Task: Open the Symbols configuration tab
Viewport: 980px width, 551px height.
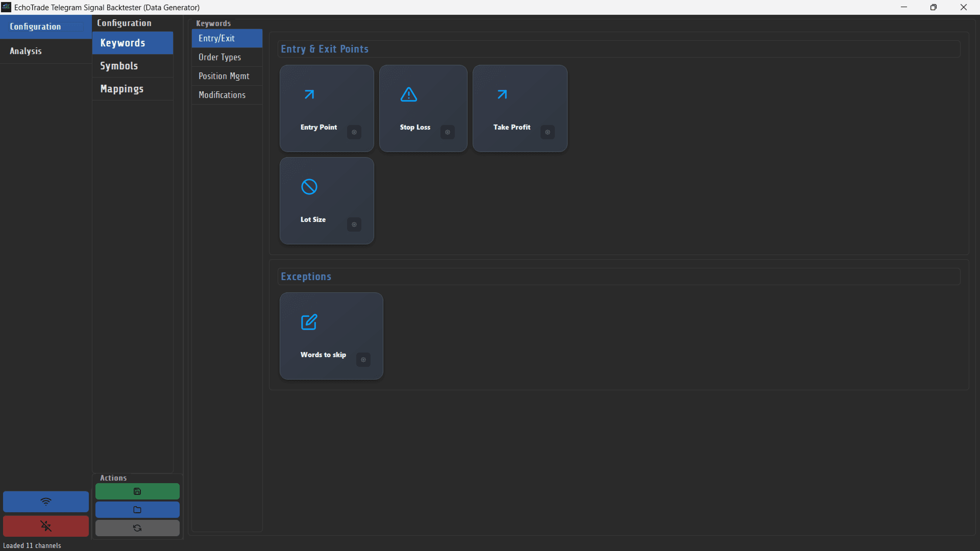Action: (133, 66)
